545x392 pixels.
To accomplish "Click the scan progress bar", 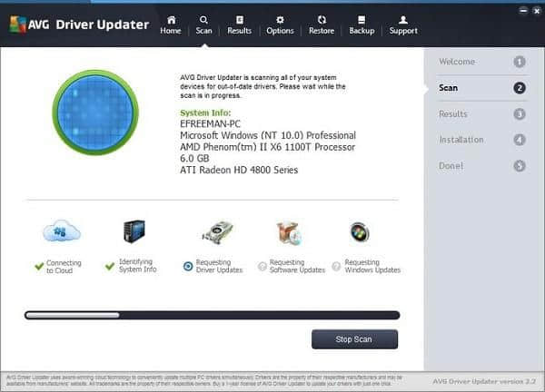I will tap(212, 315).
